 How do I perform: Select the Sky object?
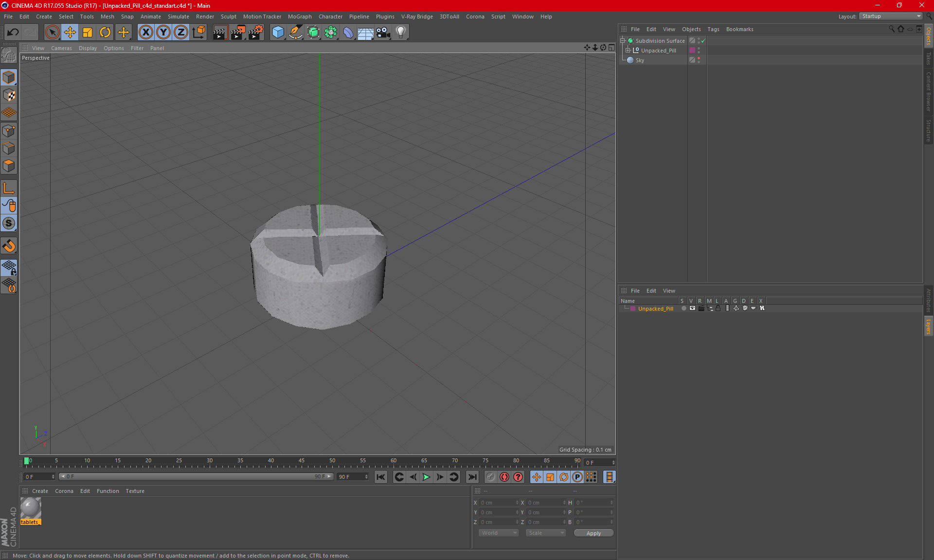tap(640, 60)
